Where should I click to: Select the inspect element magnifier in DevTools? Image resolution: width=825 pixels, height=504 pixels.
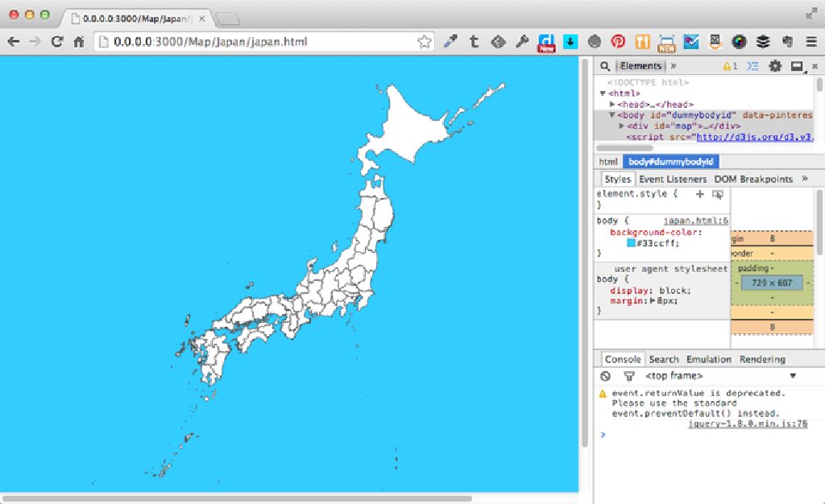pos(605,66)
